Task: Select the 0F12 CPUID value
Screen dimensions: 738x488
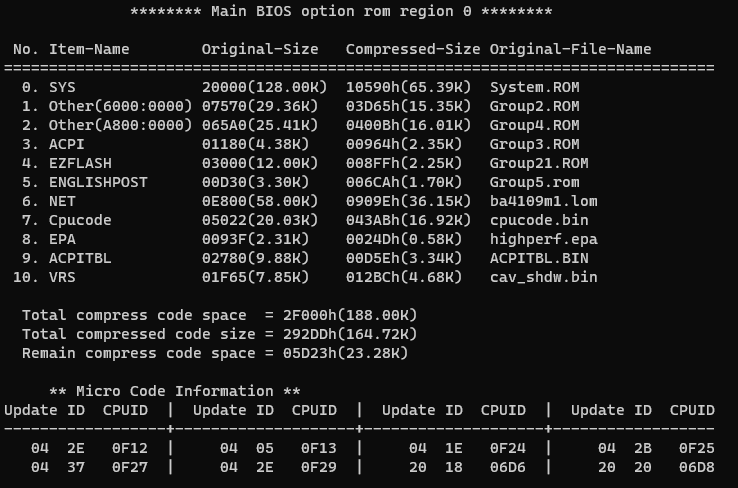Action: pyautogui.click(x=129, y=448)
